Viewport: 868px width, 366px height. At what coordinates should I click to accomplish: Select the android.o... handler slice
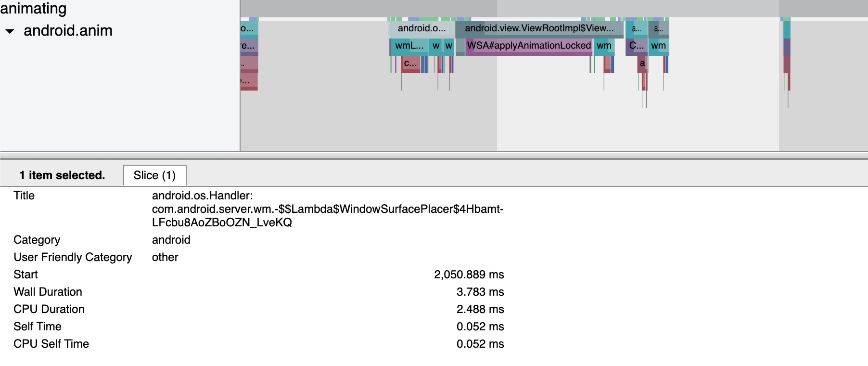[x=421, y=28]
